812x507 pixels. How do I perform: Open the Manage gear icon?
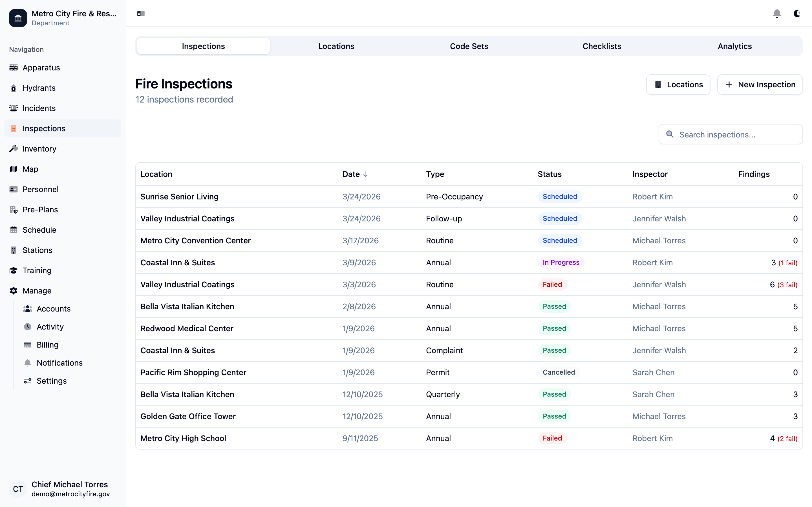click(14, 291)
